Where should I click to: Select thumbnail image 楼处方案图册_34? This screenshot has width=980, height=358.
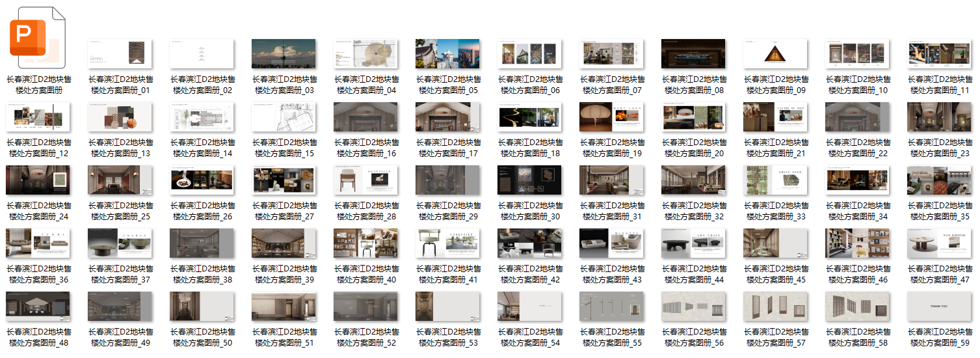[x=857, y=180]
